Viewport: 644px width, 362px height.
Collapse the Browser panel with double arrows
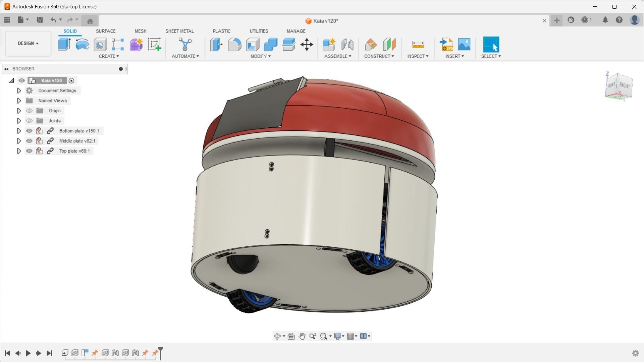coord(6,69)
